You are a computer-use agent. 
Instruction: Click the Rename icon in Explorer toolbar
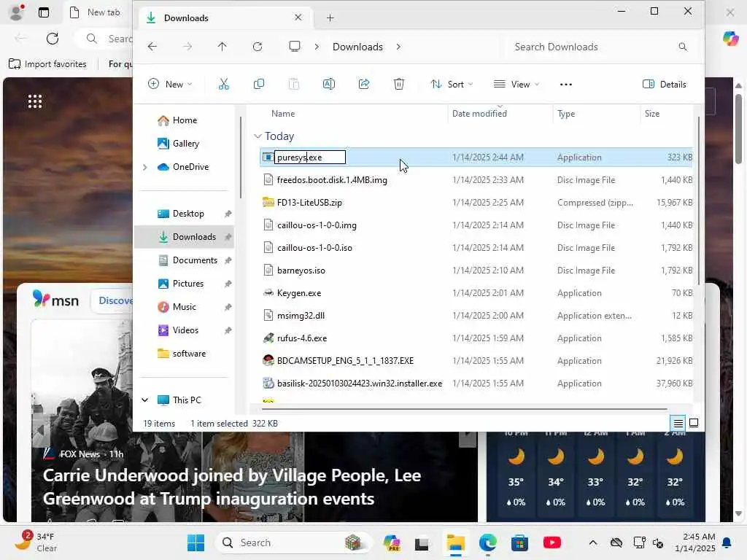coord(329,85)
